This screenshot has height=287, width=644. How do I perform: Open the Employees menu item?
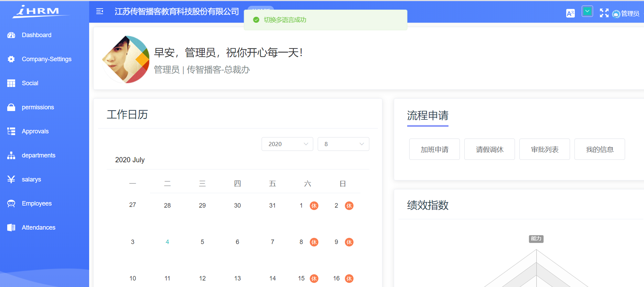point(36,203)
